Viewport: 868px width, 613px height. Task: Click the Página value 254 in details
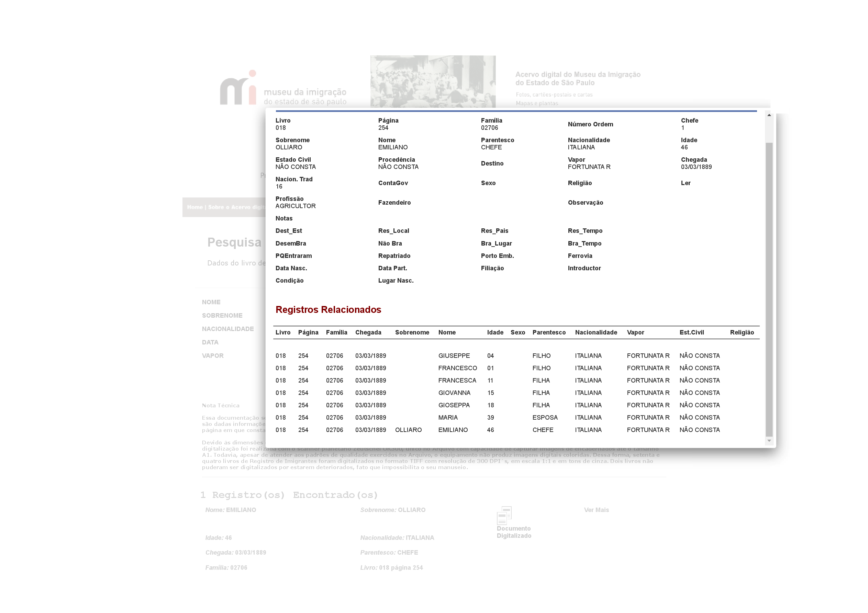point(383,128)
